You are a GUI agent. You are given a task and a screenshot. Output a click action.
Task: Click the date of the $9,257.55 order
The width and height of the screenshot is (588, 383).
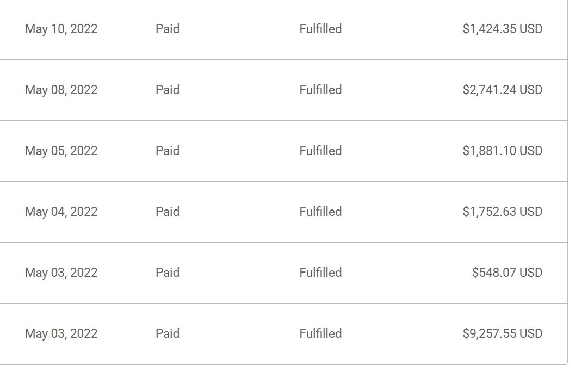(x=61, y=333)
